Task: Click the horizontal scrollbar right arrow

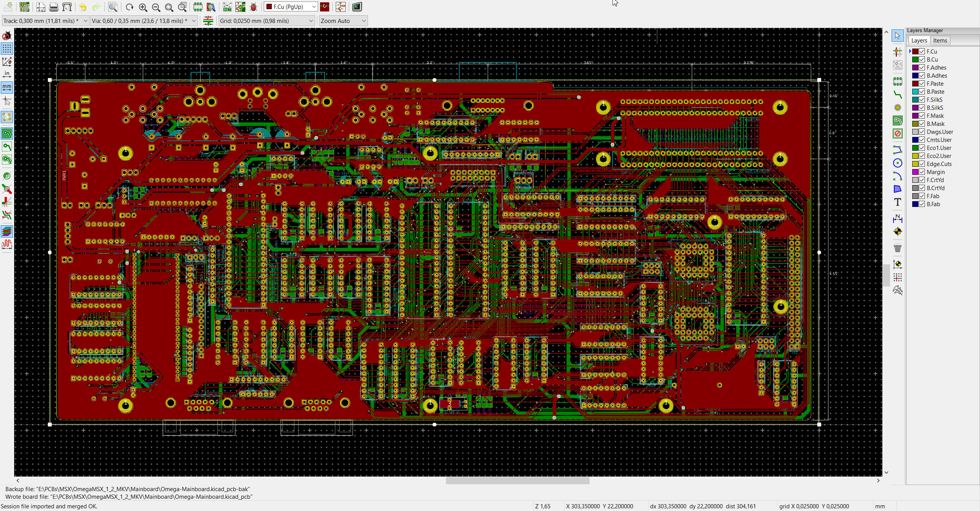Action: pyautogui.click(x=878, y=480)
